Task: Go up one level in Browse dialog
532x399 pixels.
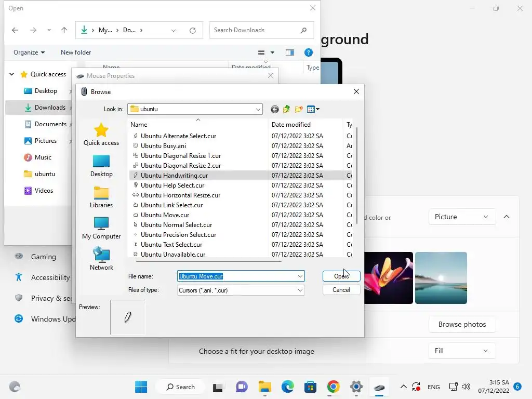Action: click(x=287, y=109)
